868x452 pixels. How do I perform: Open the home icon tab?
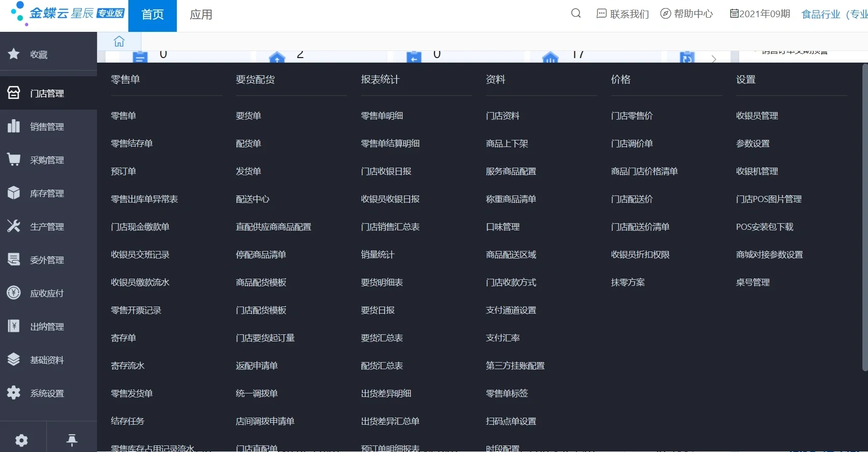[119, 41]
